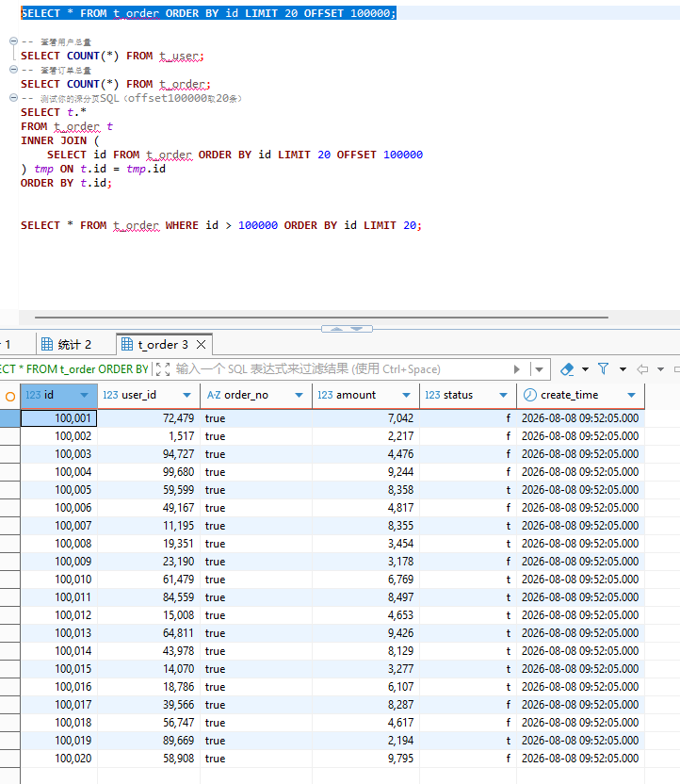Screen dimensions: 680x784
Task: Click the status column header
Action: [468, 395]
